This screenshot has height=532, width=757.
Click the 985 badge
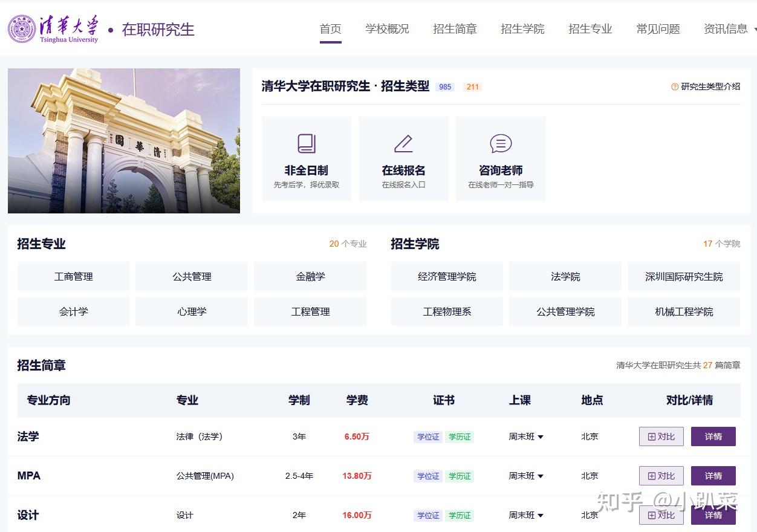[x=446, y=87]
